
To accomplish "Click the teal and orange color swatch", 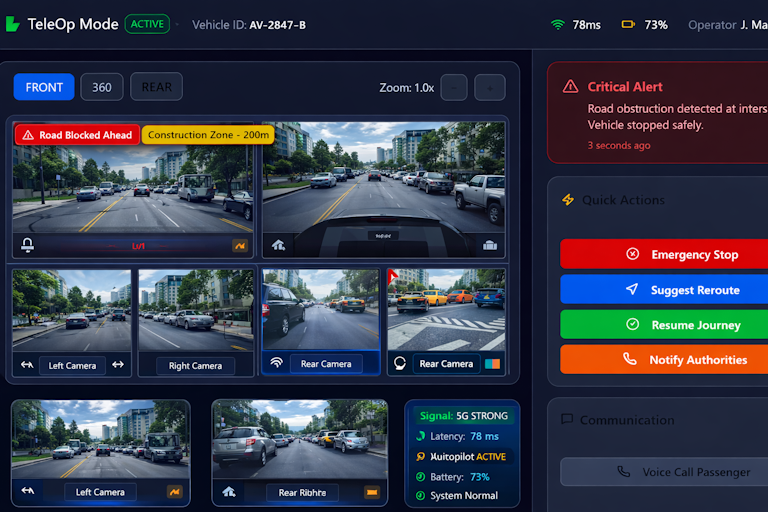I will (492, 364).
